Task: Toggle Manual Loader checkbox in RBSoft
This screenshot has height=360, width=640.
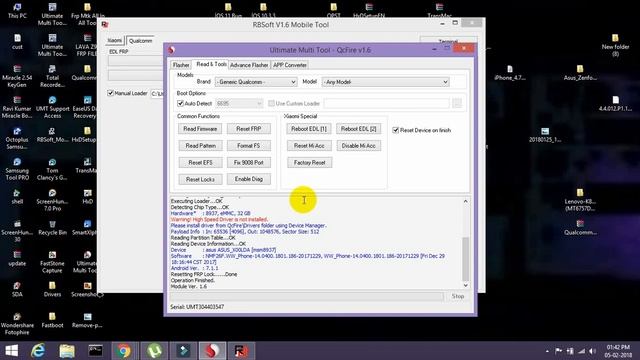Action: point(110,93)
